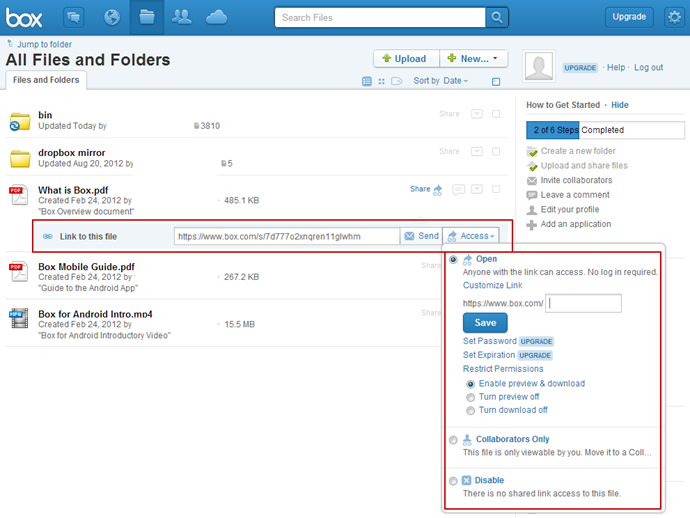The image size is (690, 518).
Task: Click the Send button
Action: [x=422, y=236]
